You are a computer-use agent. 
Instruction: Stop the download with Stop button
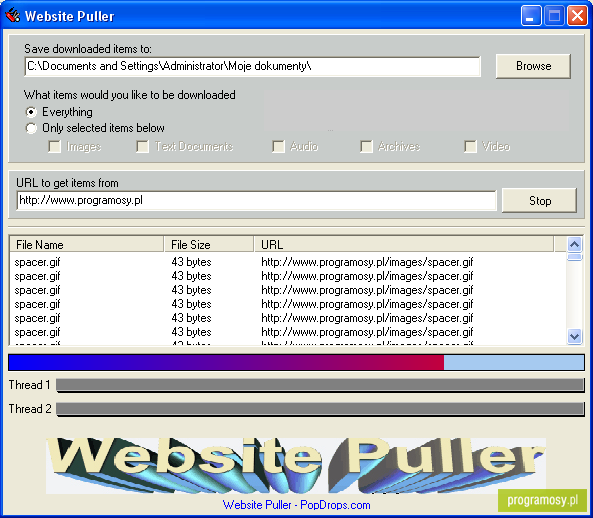pyautogui.click(x=539, y=200)
